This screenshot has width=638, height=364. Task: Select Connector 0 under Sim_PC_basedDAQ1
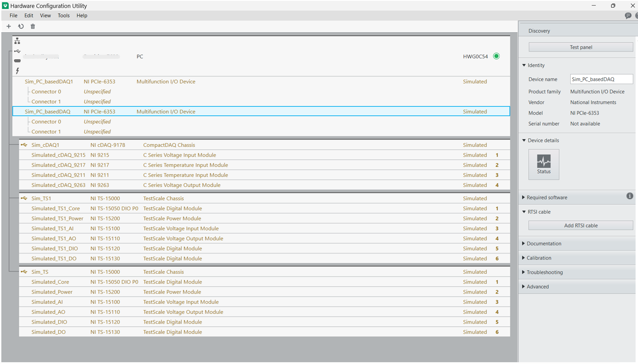pos(261,92)
